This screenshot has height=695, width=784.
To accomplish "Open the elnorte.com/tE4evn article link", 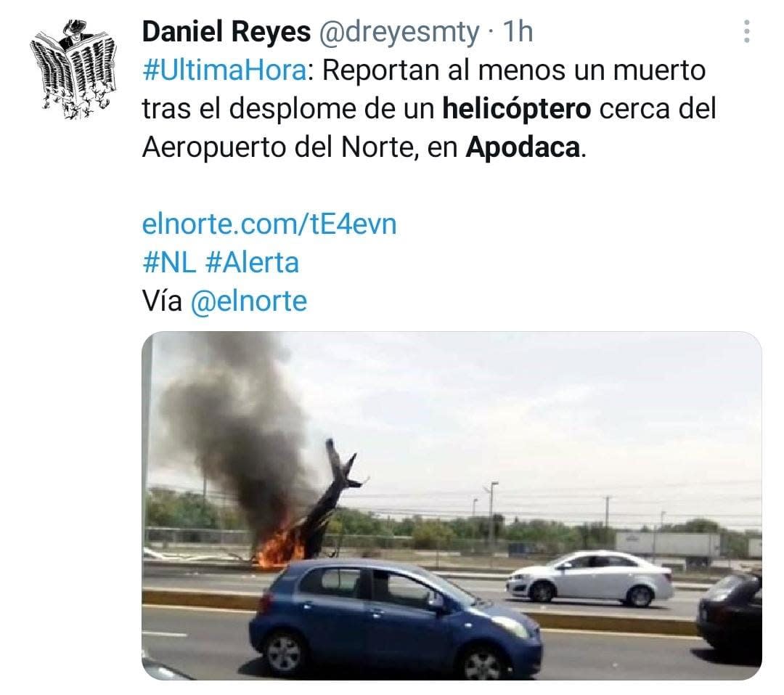I will coord(269,224).
